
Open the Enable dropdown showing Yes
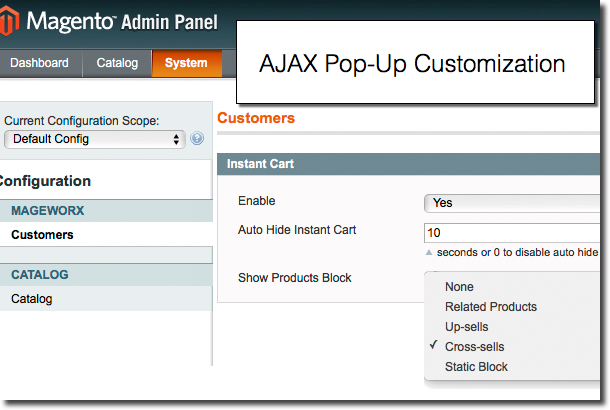coord(512,203)
